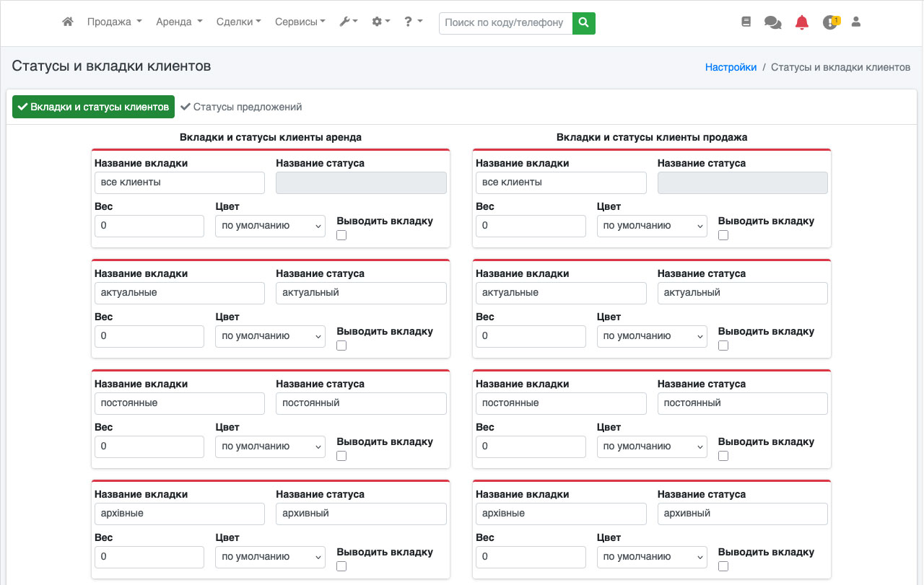Click the green search magnifier button
The image size is (924, 585).
(583, 23)
